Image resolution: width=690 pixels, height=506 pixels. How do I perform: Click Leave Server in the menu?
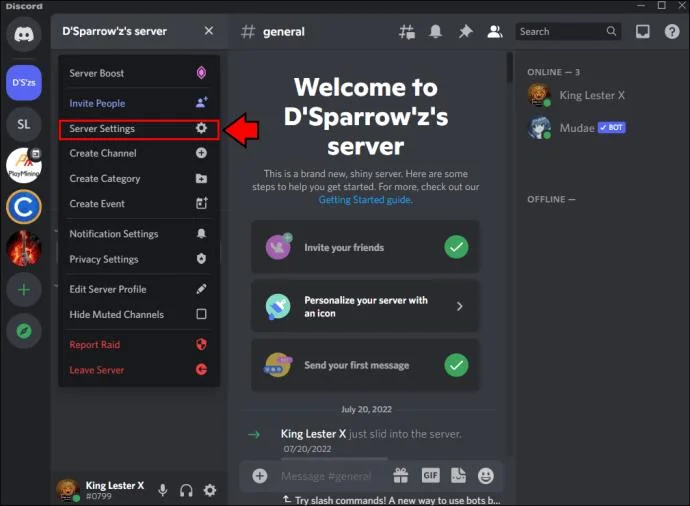139,370
